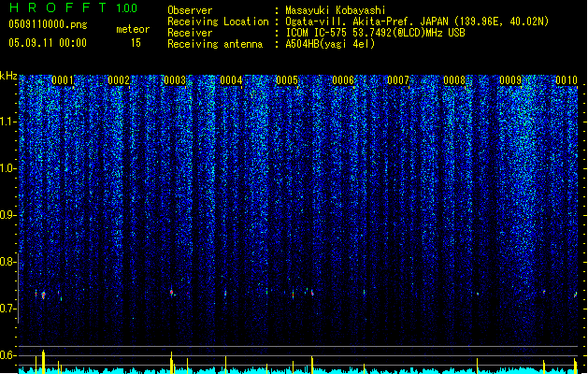This screenshot has height=374, width=588.
Task: Click the Receiving antenna label
Action: click(x=215, y=44)
